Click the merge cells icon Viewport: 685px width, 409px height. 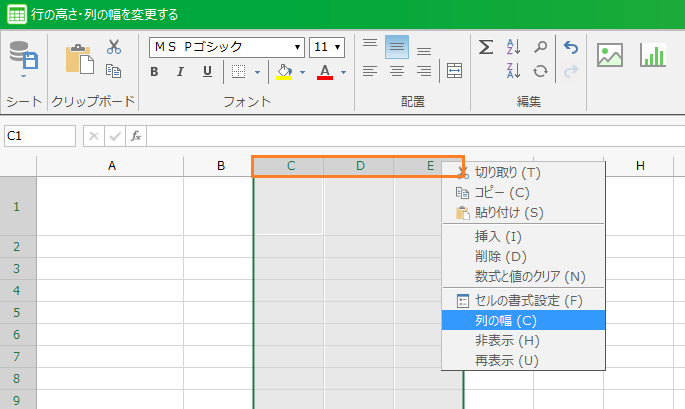(455, 71)
